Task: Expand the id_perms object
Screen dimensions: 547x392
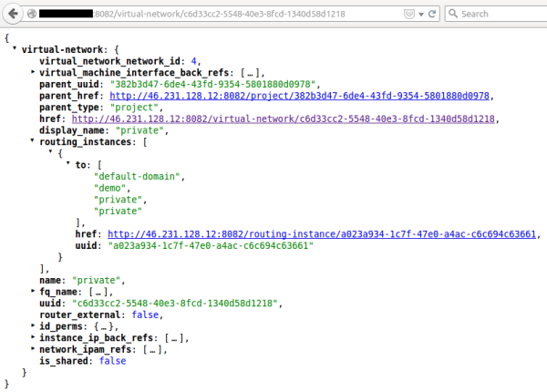Action: tap(33, 325)
